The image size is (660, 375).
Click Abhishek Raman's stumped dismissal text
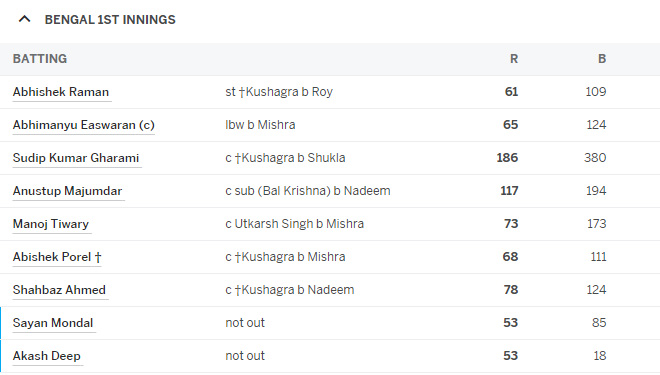pyautogui.click(x=279, y=92)
